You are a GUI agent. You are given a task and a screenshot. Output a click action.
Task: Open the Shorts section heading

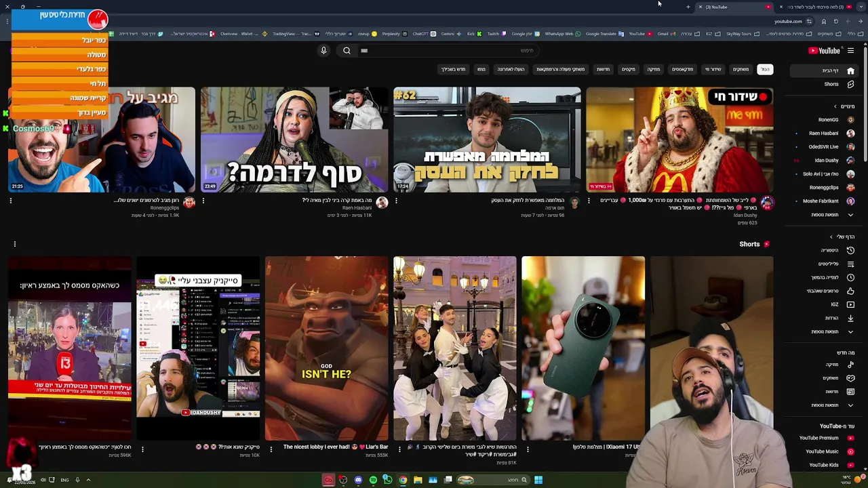tap(754, 244)
